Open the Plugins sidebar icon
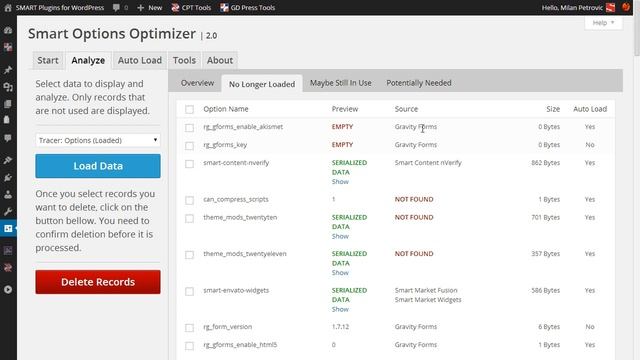The height and width of the screenshot is (360, 640). (8, 177)
